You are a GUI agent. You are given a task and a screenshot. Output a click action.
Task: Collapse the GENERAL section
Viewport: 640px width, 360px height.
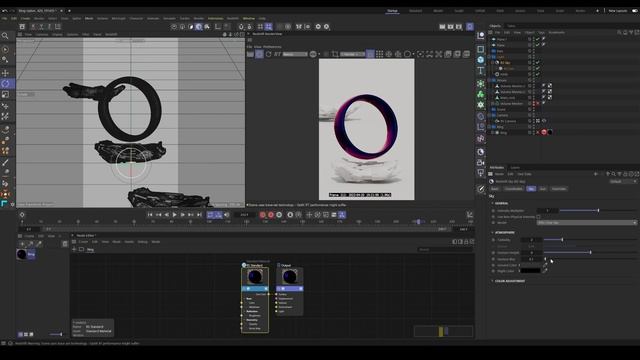492,203
